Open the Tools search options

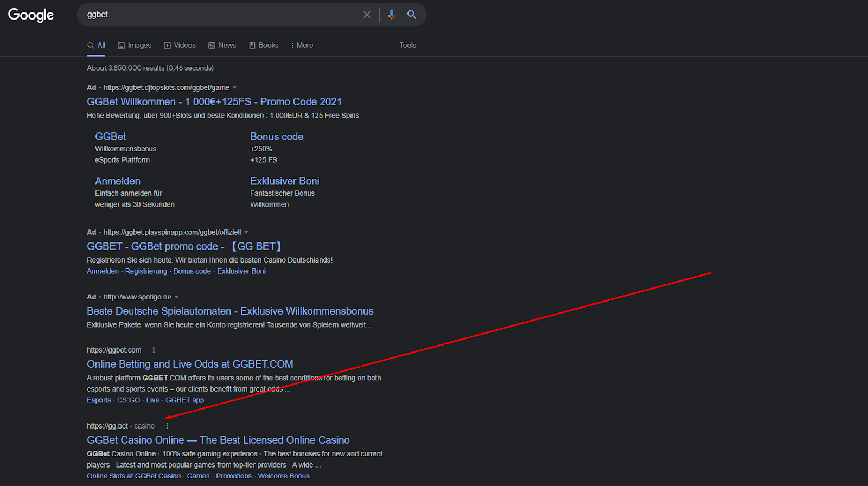click(x=407, y=46)
